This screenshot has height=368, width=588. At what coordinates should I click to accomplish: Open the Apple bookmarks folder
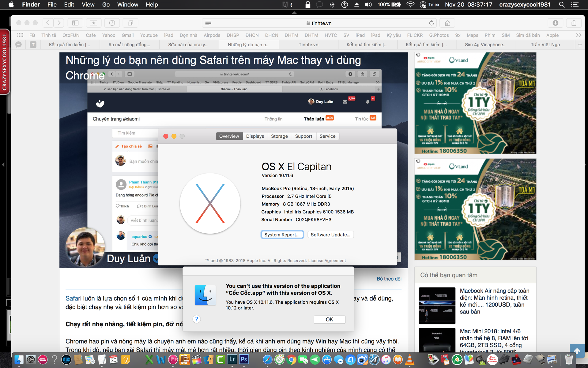pyautogui.click(x=552, y=35)
